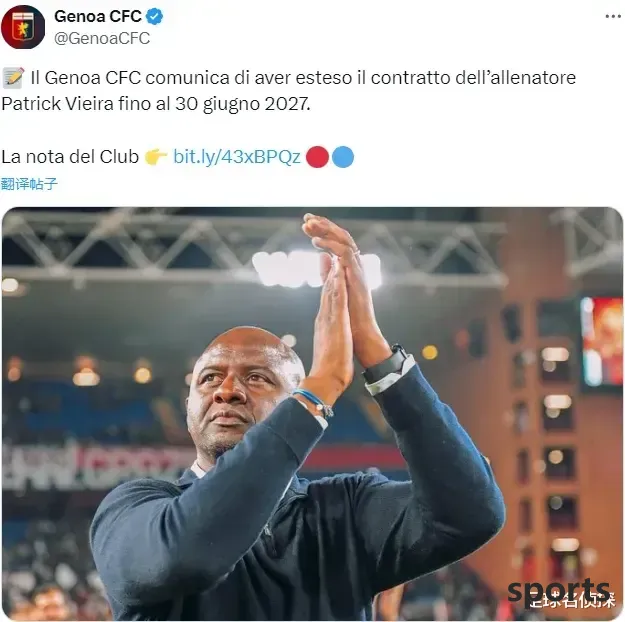The width and height of the screenshot is (625, 622).
Task: Click the Chinese watermark text under sports
Action: pyautogui.click(x=571, y=601)
